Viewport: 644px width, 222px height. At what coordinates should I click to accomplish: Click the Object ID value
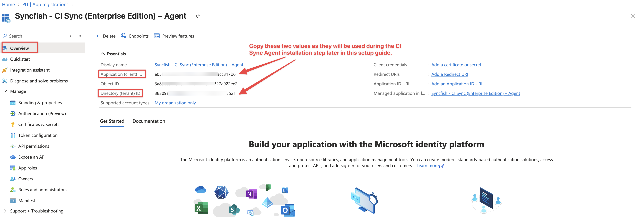(196, 84)
